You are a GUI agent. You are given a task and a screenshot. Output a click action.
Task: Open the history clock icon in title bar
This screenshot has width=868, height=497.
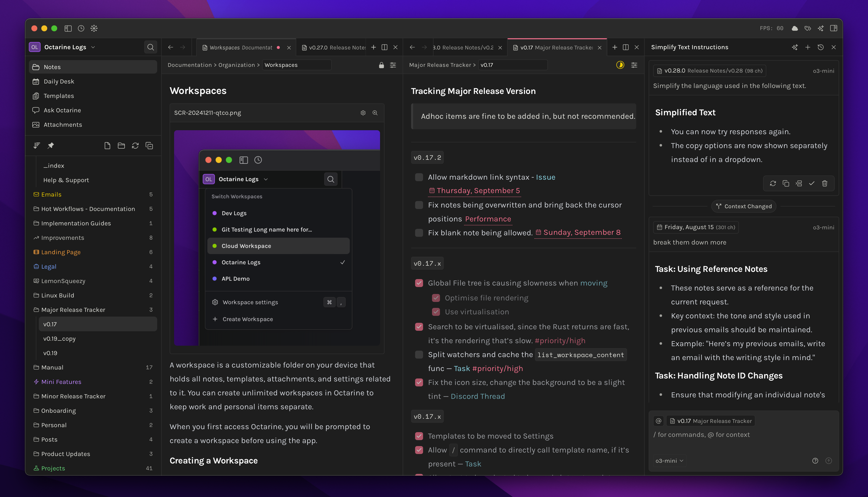pos(81,28)
